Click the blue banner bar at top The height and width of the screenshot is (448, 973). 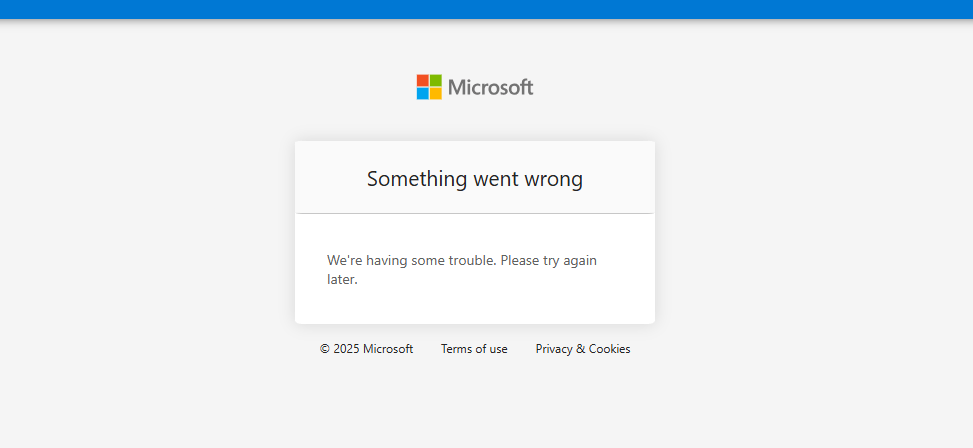pyautogui.click(x=486, y=9)
